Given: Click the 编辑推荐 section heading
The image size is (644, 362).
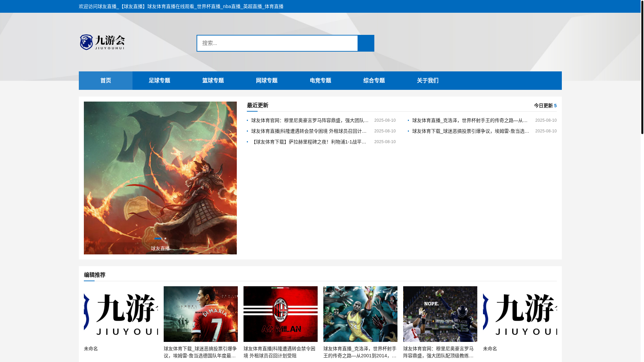Looking at the screenshot, I should [x=95, y=275].
